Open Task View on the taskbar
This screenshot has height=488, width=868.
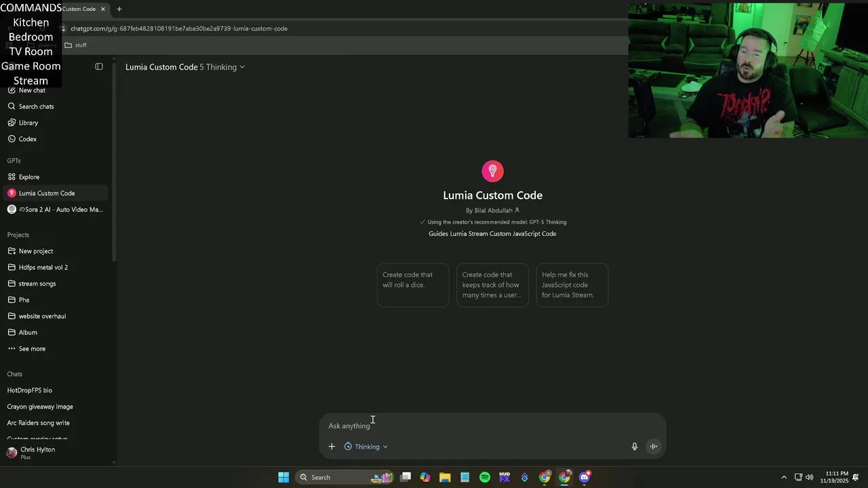(x=406, y=477)
